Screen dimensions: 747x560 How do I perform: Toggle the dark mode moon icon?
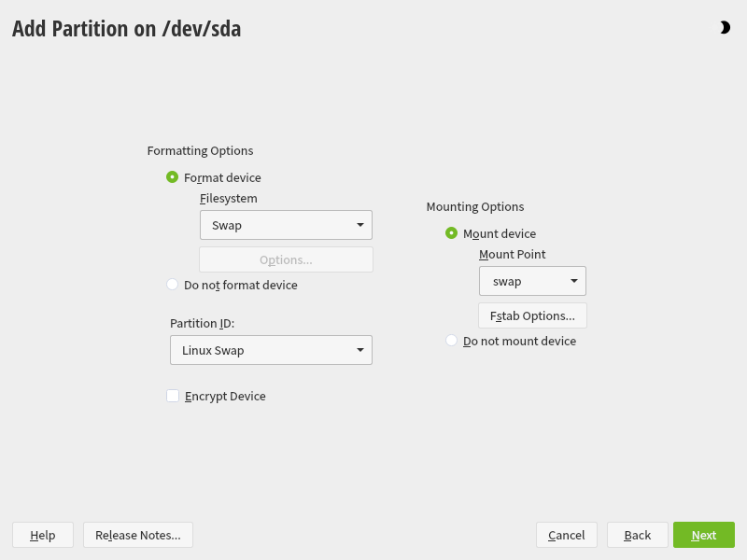point(725,28)
